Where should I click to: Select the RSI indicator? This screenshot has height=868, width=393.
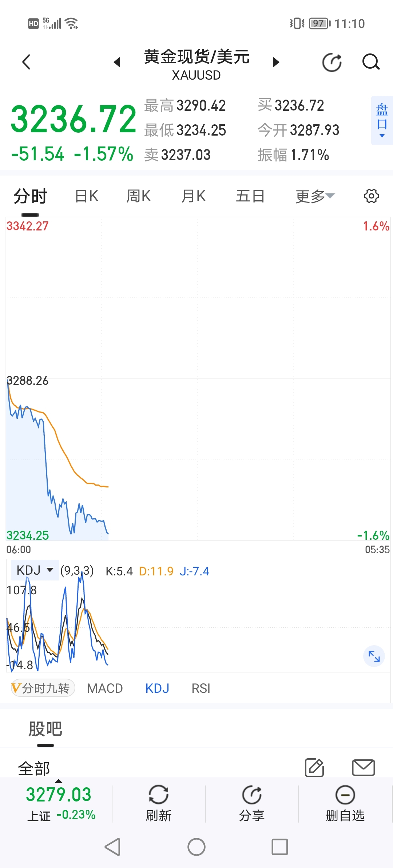(x=201, y=688)
